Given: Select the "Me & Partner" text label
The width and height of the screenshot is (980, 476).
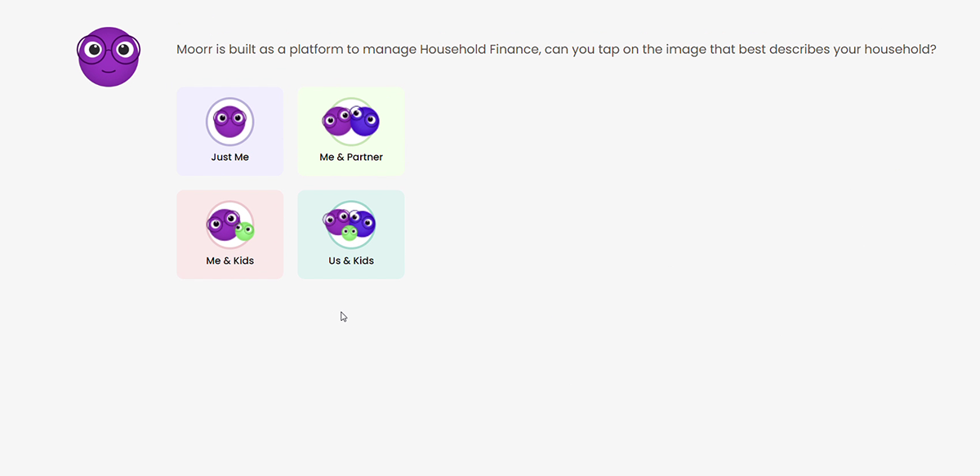Looking at the screenshot, I should coord(351,157).
